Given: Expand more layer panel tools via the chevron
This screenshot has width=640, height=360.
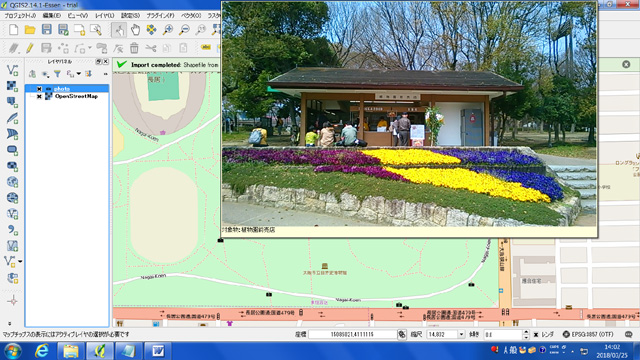Looking at the screenshot, I should (x=105, y=74).
